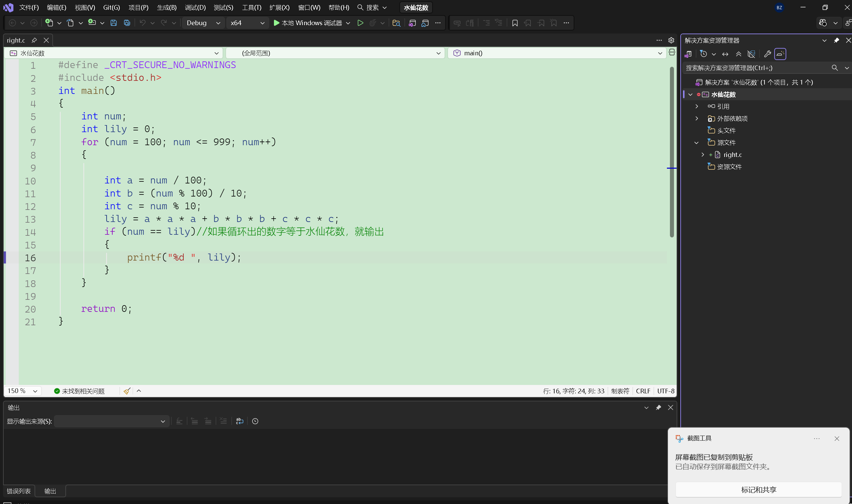Click the 搜索 button in title bar
The width and height of the screenshot is (852, 504).
click(372, 7)
